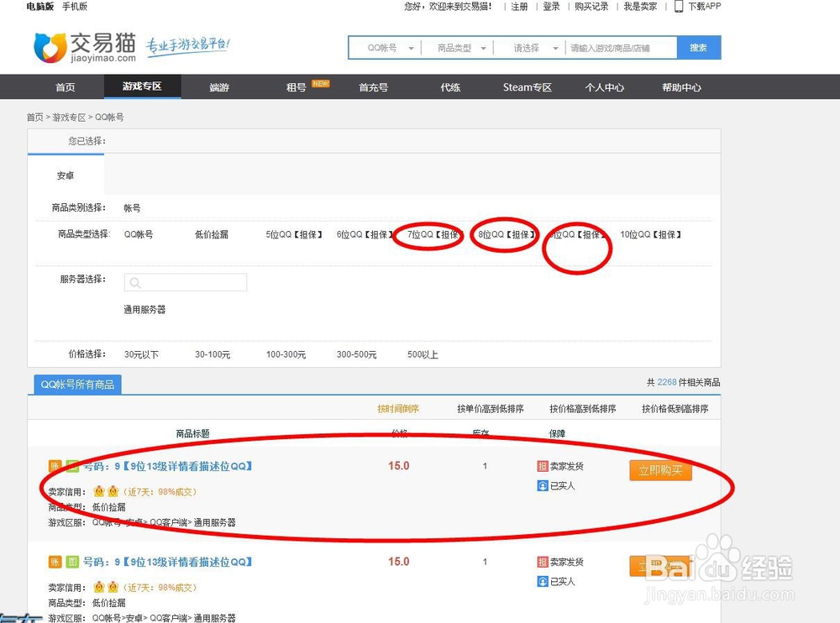The height and width of the screenshot is (623, 840).
Task: Click the blue 搜索 button
Action: (699, 48)
